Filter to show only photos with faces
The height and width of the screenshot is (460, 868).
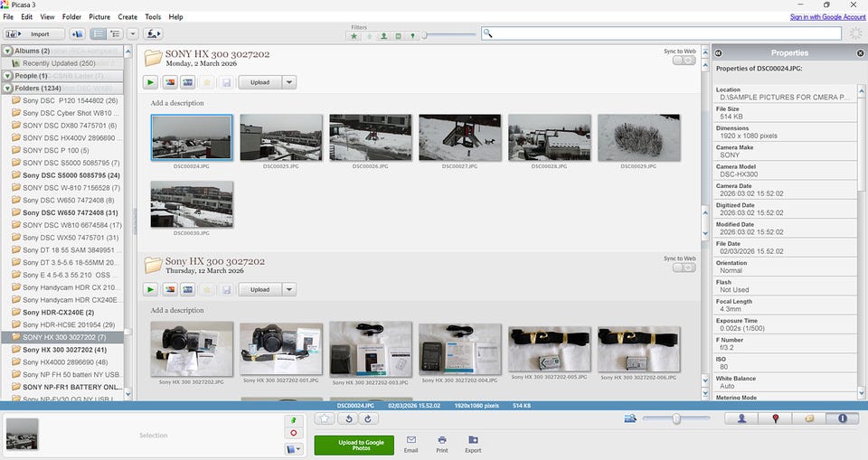pyautogui.click(x=383, y=36)
